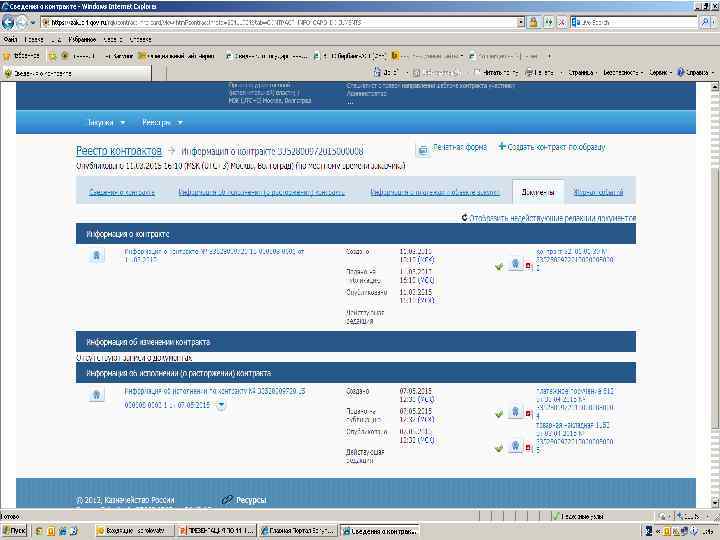Open the Избранное menu in menu bar
Viewport: 720px width, 540px height.
coord(82,39)
